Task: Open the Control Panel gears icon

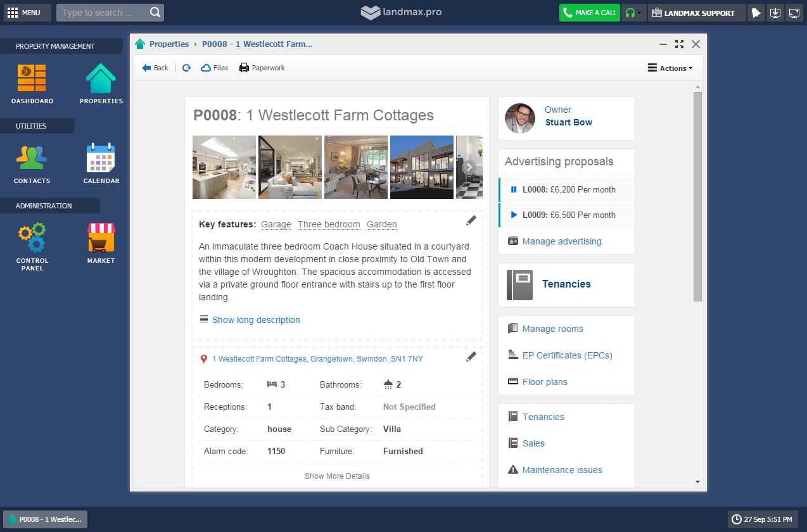Action: (x=32, y=238)
